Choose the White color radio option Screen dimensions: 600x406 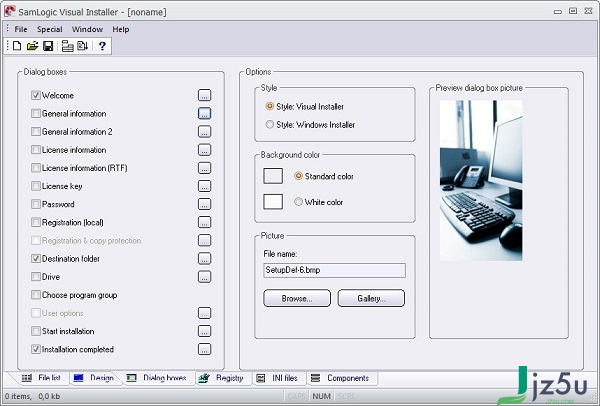(x=299, y=202)
